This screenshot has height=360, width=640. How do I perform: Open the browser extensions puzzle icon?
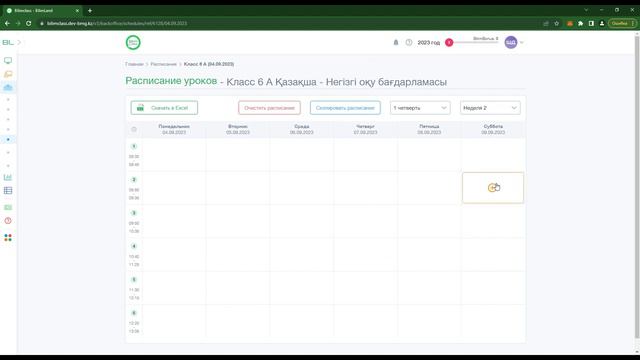(x=580, y=23)
